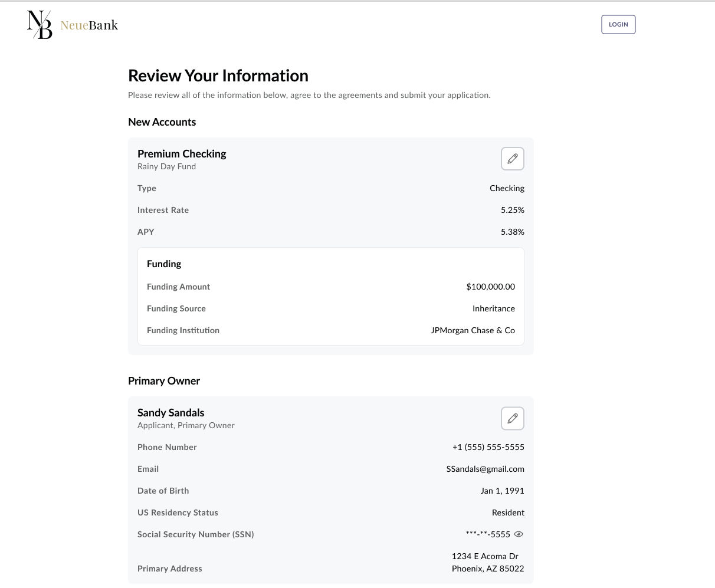Click the Review Your Information heading
This screenshot has height=588, width=715.
coord(218,75)
